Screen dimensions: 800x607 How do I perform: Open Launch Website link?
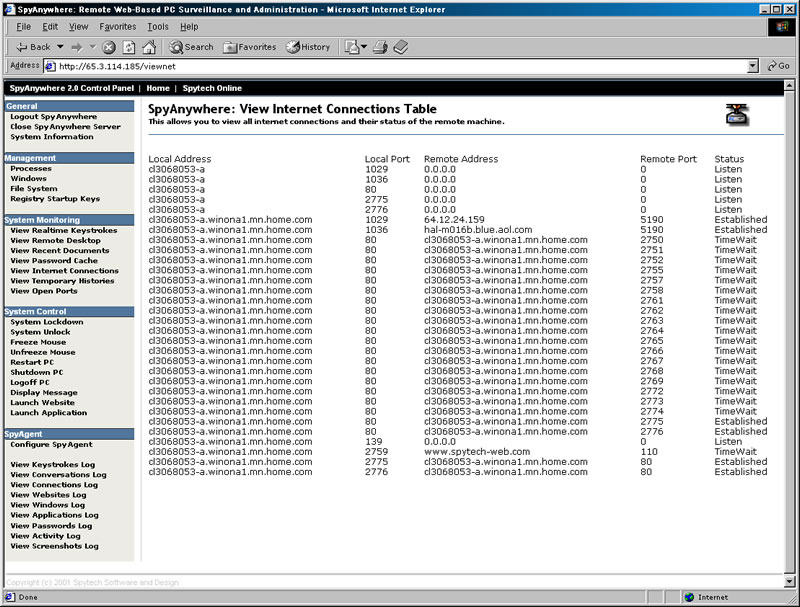(42, 402)
